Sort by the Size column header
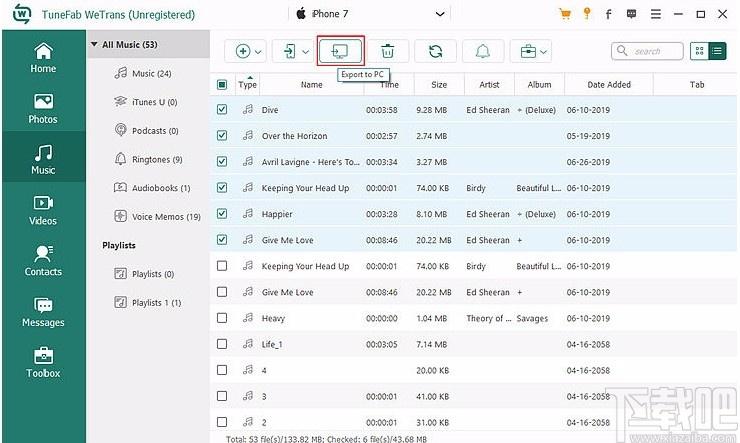This screenshot has height=443, width=740. [439, 84]
